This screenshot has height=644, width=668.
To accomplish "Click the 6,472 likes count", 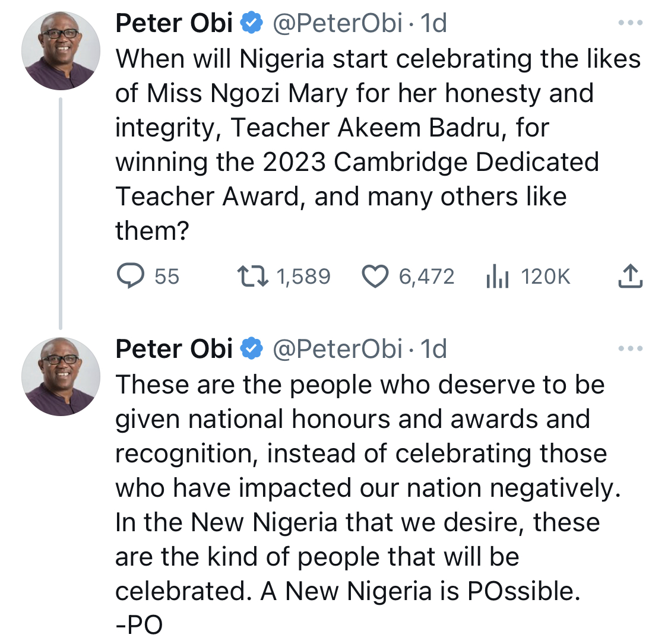I will pyautogui.click(x=426, y=277).
